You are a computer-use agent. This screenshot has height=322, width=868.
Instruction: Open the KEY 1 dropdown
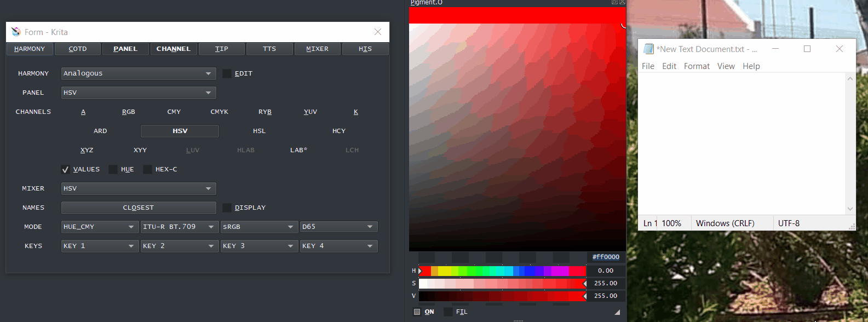[100, 246]
